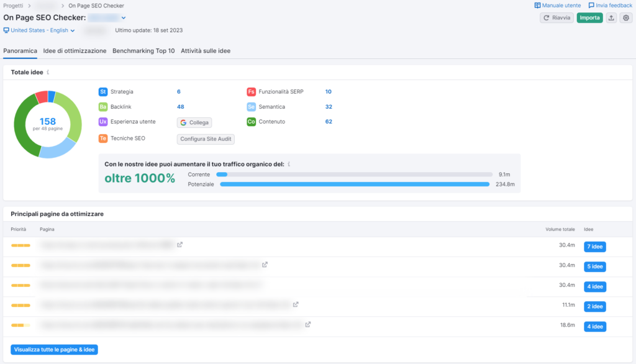Open the settings gear

(x=627, y=17)
